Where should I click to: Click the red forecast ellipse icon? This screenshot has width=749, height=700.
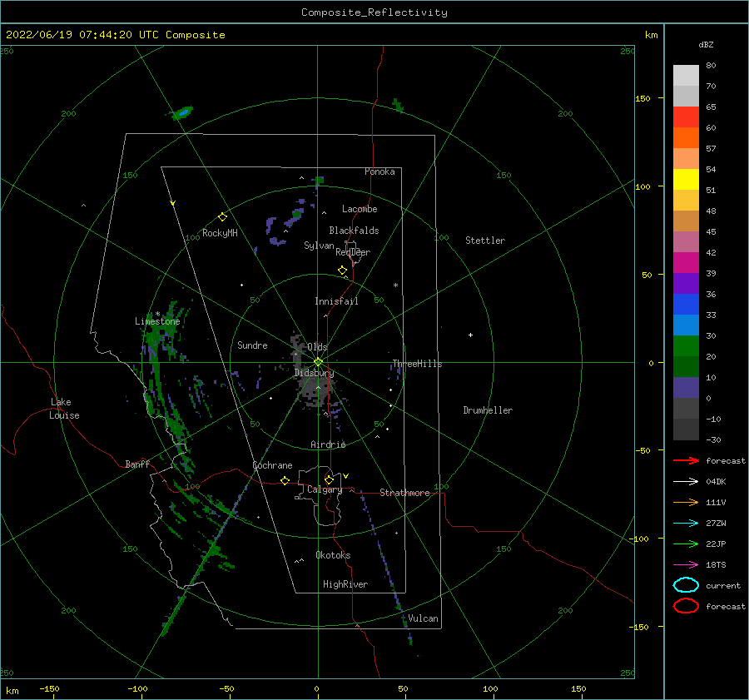pyautogui.click(x=686, y=606)
